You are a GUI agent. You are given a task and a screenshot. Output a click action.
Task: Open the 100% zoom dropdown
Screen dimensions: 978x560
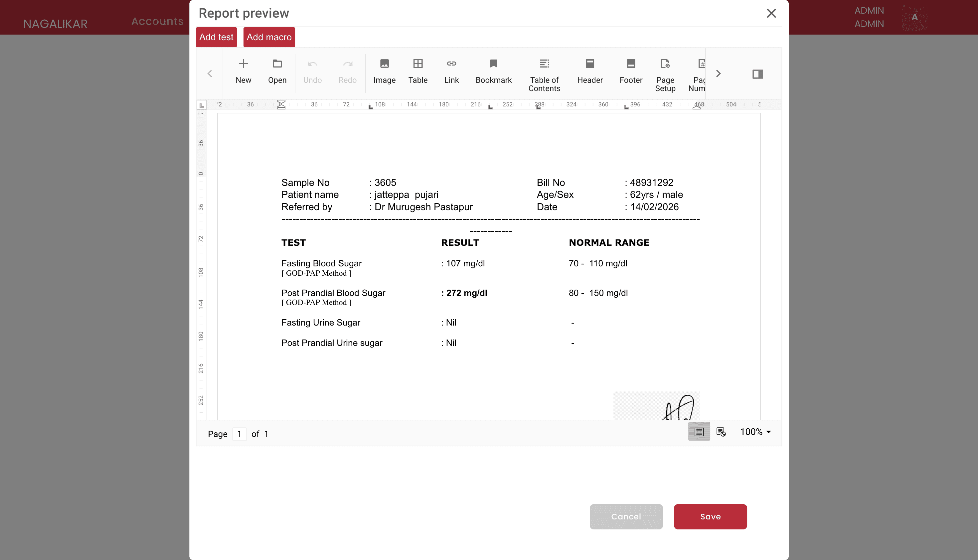tap(756, 432)
